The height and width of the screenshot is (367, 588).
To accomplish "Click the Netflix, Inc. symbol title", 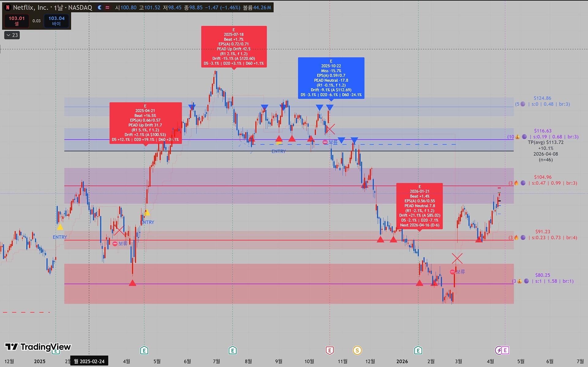I will click(x=31, y=7).
